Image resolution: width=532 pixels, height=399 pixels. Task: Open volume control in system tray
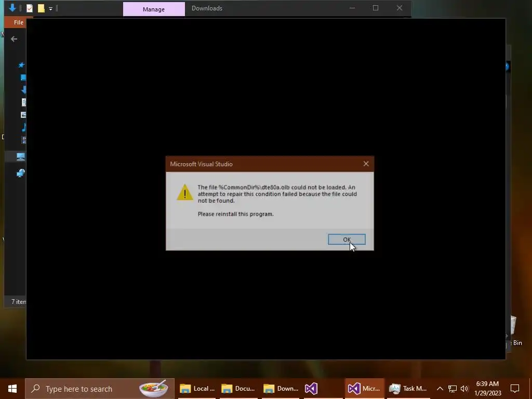(x=464, y=389)
